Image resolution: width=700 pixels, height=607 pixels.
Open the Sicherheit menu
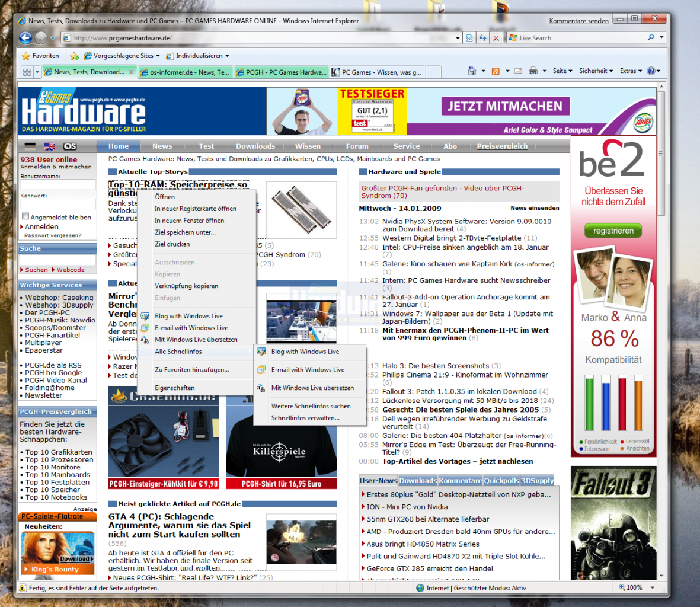tap(596, 71)
